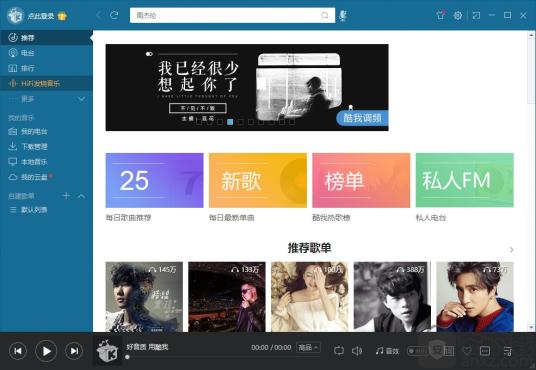Toggle the sound effect switch
Screen dimensions: 536x370
pos(417,351)
